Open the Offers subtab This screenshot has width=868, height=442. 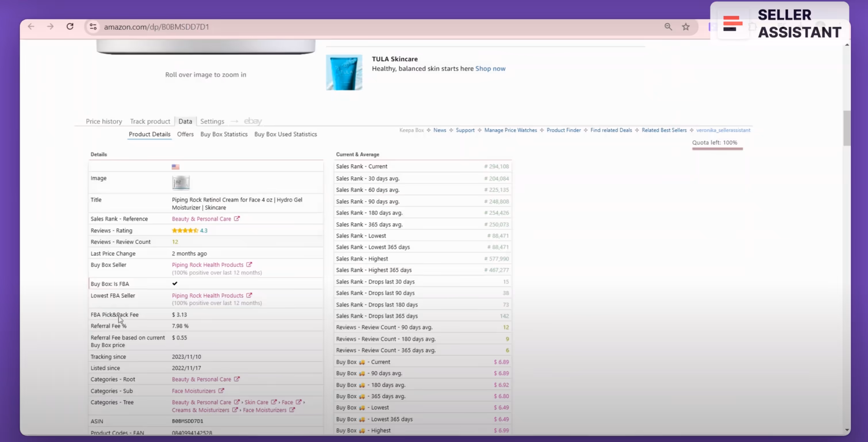click(185, 134)
